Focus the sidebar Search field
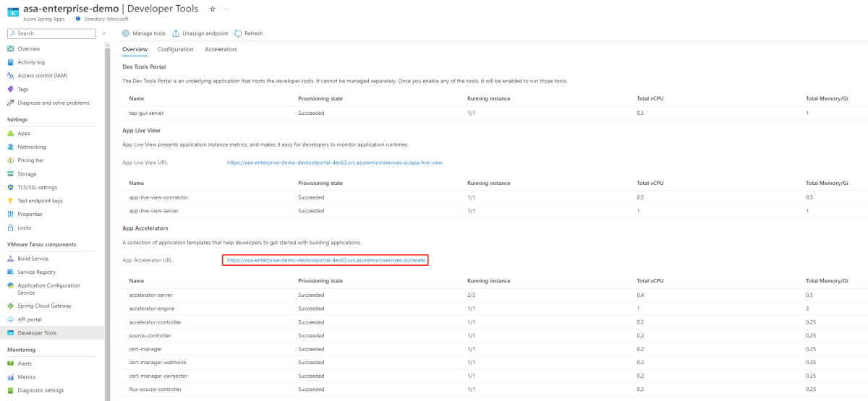The image size is (868, 401). (51, 33)
